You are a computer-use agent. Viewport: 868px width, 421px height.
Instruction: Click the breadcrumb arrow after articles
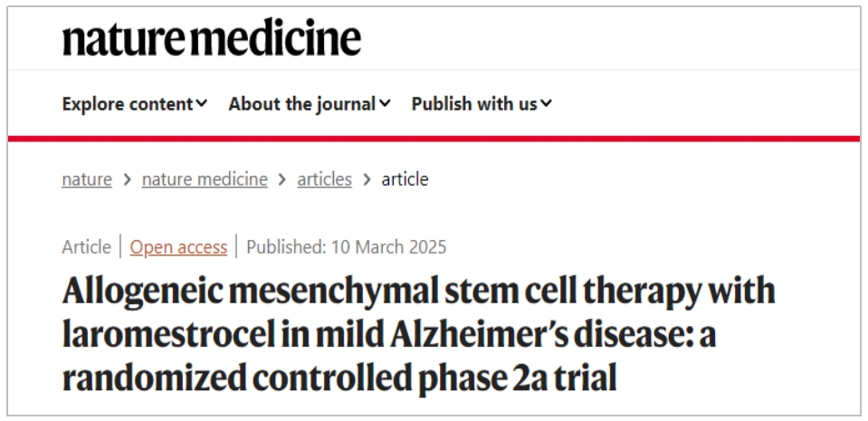tap(367, 179)
